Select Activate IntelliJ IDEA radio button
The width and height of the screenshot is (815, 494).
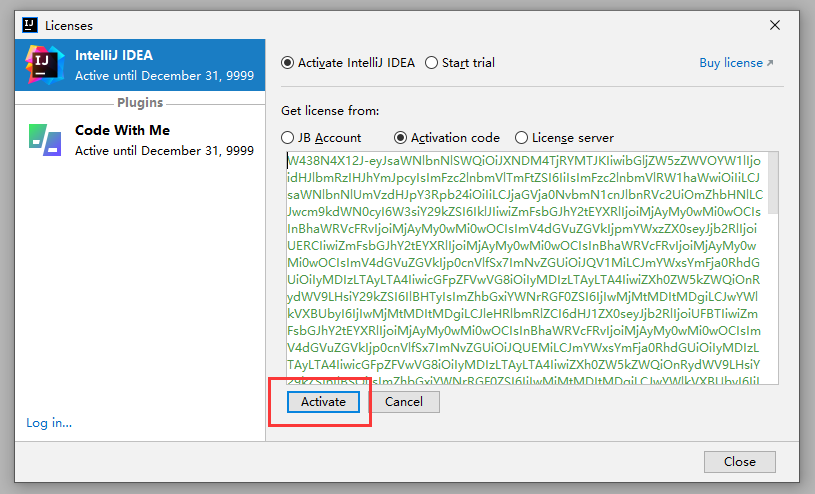(x=348, y=63)
